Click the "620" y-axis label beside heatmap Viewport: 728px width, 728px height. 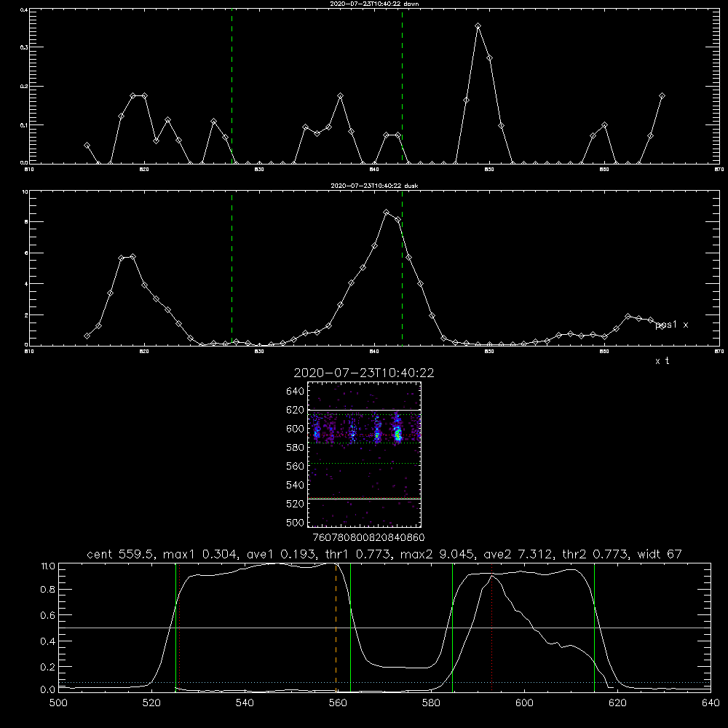tap(295, 410)
